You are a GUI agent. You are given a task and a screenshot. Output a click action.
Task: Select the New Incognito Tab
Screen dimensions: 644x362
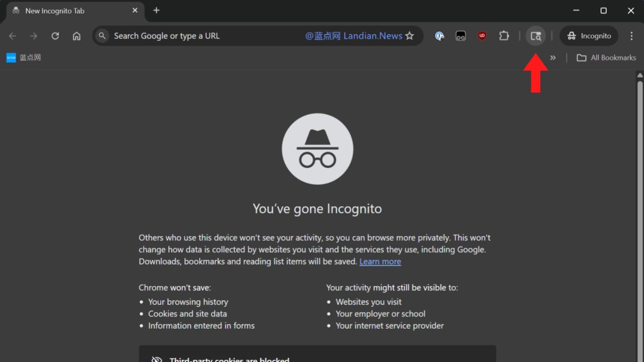76,12
